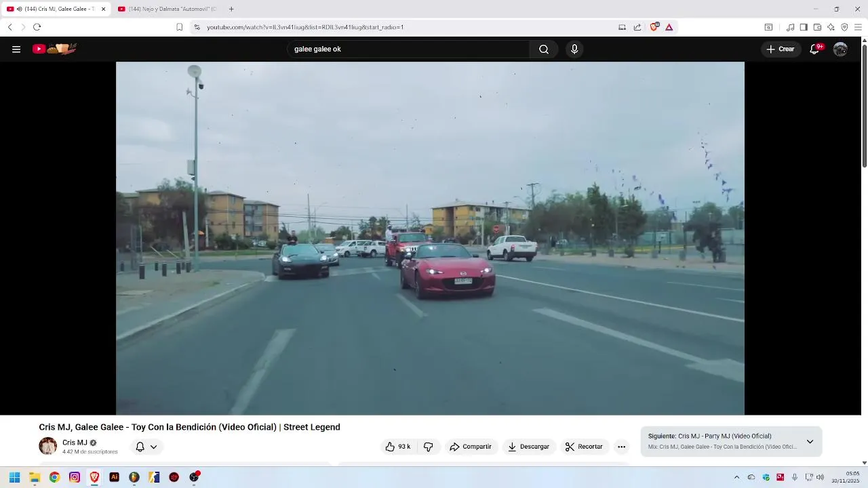Screen dimensions: 868x488
Task: Open OBS Studio from taskbar
Action: 194,477
